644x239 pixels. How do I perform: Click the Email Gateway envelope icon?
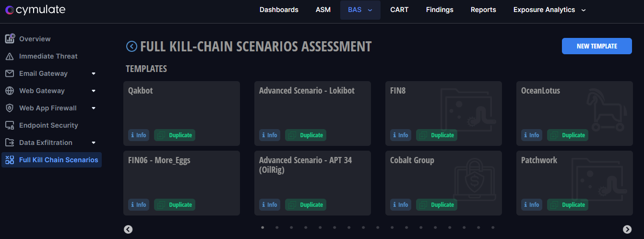(x=10, y=73)
